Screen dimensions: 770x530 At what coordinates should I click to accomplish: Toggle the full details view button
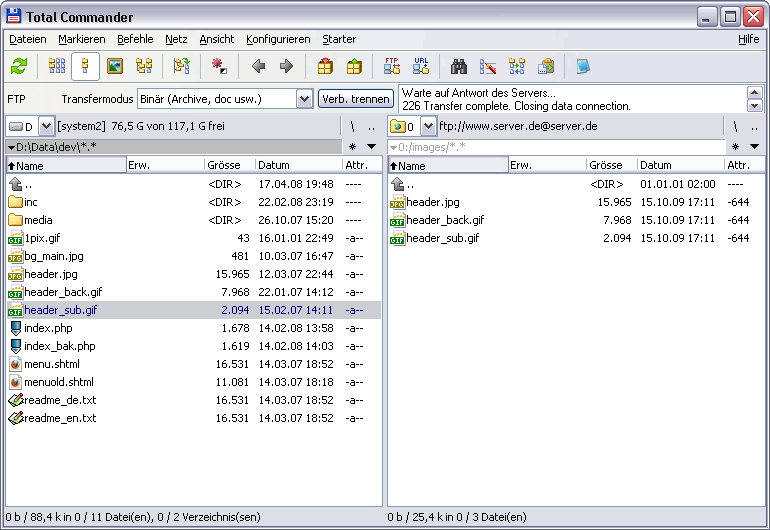coord(86,67)
